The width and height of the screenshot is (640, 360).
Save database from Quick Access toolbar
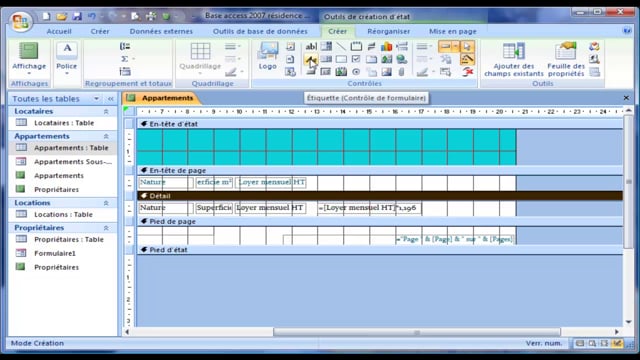(77, 16)
